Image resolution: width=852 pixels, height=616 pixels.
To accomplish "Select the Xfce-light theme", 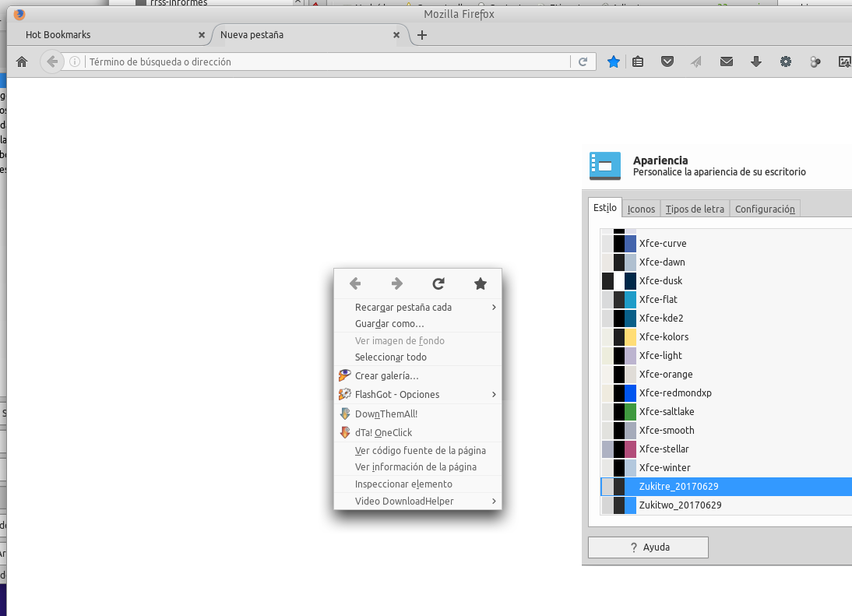I will click(x=726, y=355).
